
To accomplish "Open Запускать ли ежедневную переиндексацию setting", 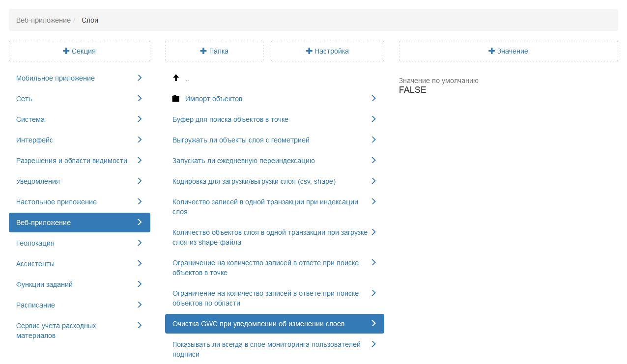I will (244, 161).
